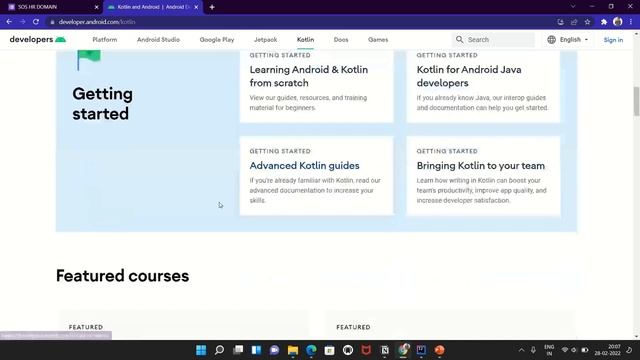This screenshot has height=360, width=640.
Task: Click the green flag Getting started icon
Action: coord(89,60)
